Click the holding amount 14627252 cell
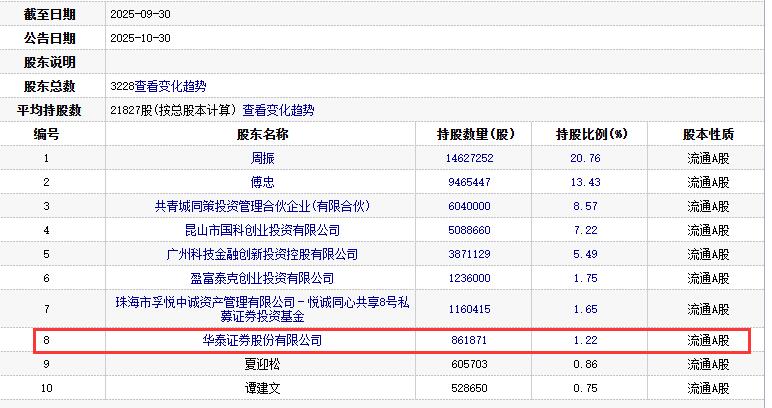Viewport: 772px width, 408px height. 465,158
